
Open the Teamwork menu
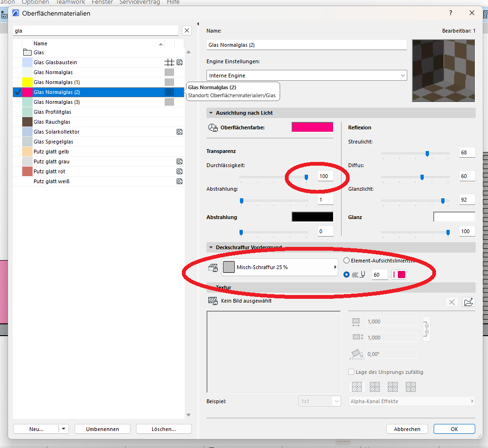[x=70, y=2]
